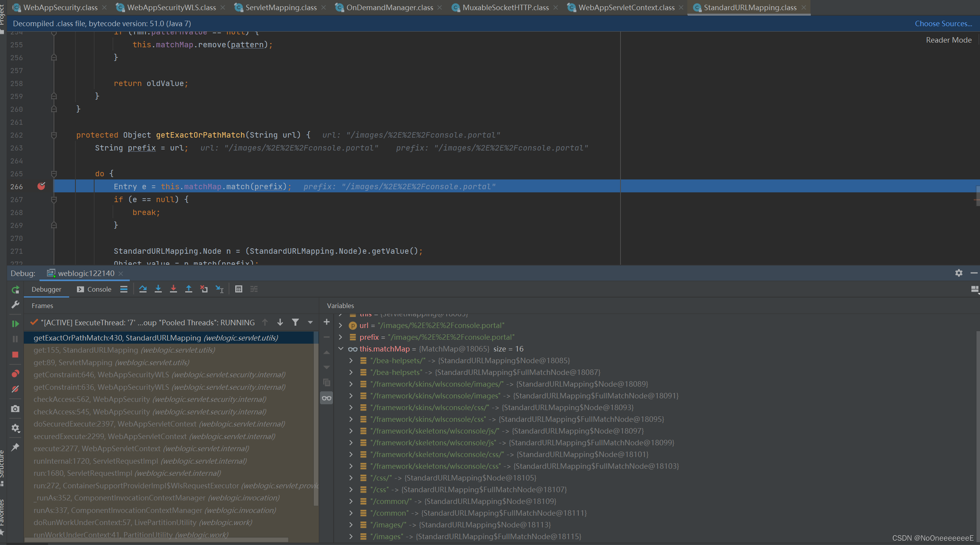Collapse if block fold at line 267
This screenshot has height=545, width=980.
54,200
